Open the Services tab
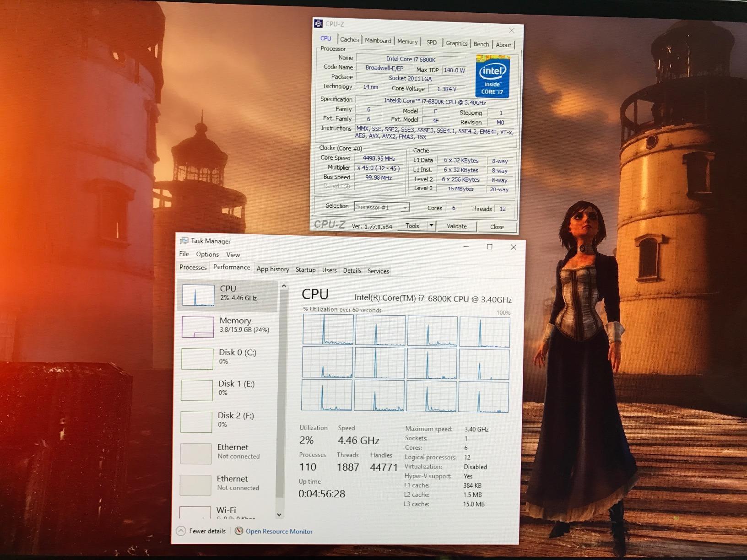 pyautogui.click(x=378, y=271)
